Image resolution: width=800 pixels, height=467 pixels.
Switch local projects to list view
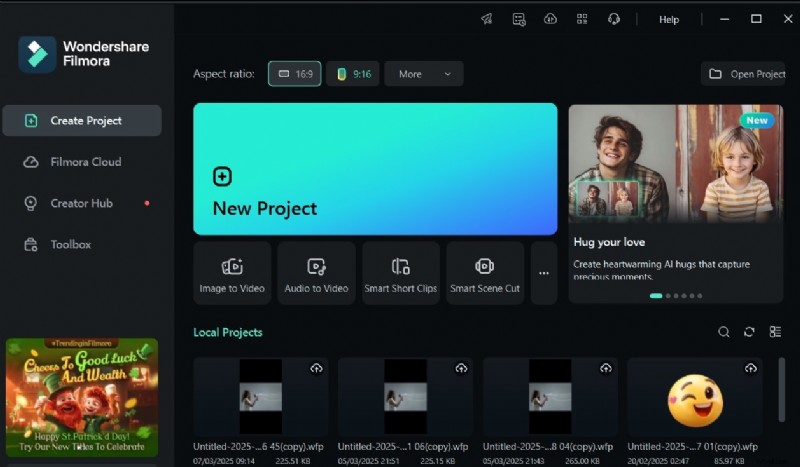coord(775,332)
